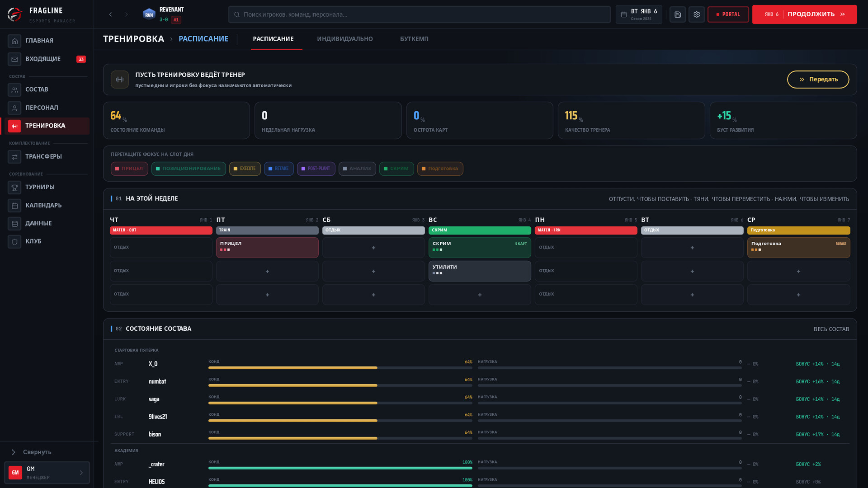Expand the GM manager profile menu

pyautogui.click(x=47, y=473)
